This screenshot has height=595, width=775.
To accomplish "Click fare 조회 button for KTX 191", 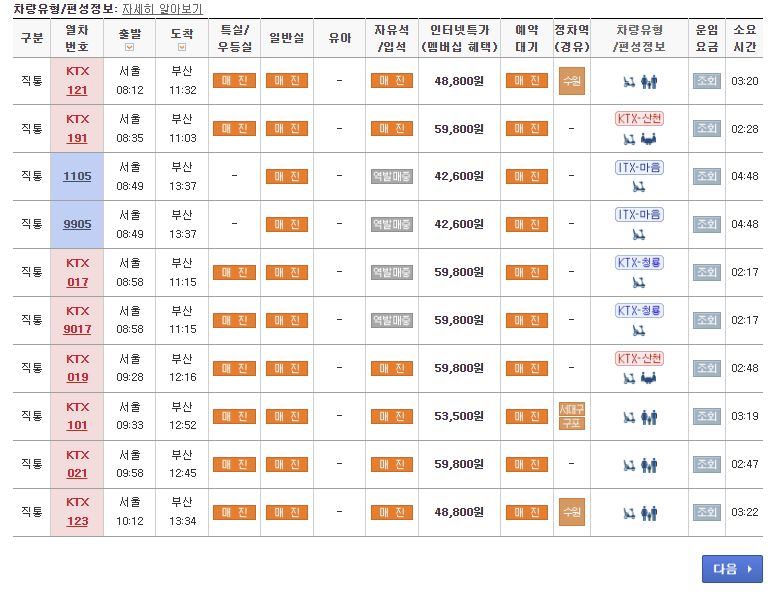I will [706, 128].
